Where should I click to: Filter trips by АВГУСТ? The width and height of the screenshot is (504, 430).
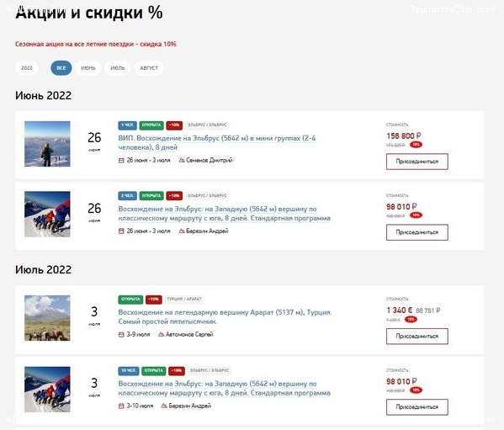point(149,68)
